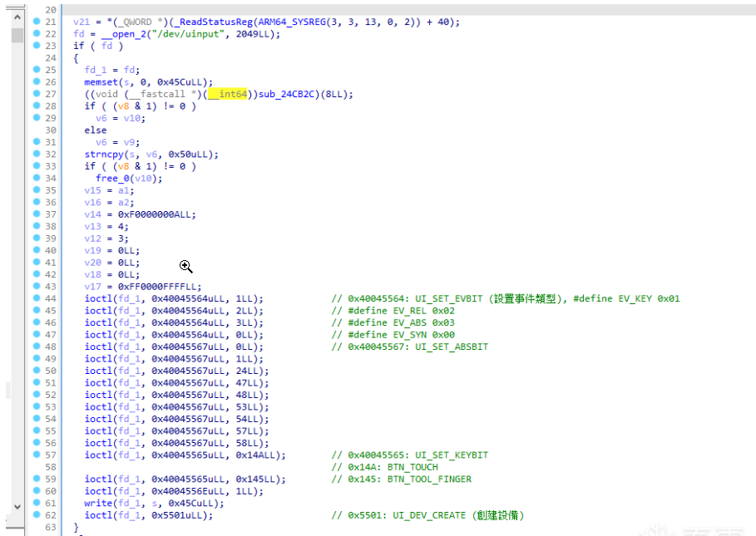Click the 0xFF0000FFFFLL constant
This screenshot has height=536, width=756.
(x=160, y=287)
